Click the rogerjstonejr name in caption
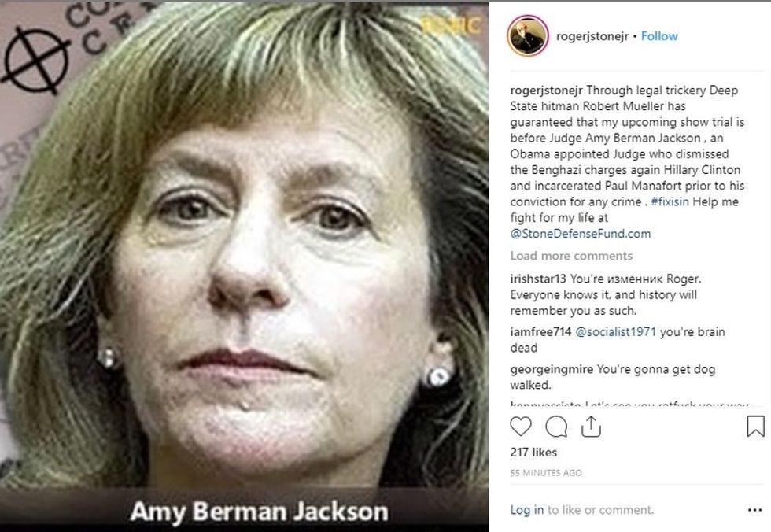 click(546, 91)
